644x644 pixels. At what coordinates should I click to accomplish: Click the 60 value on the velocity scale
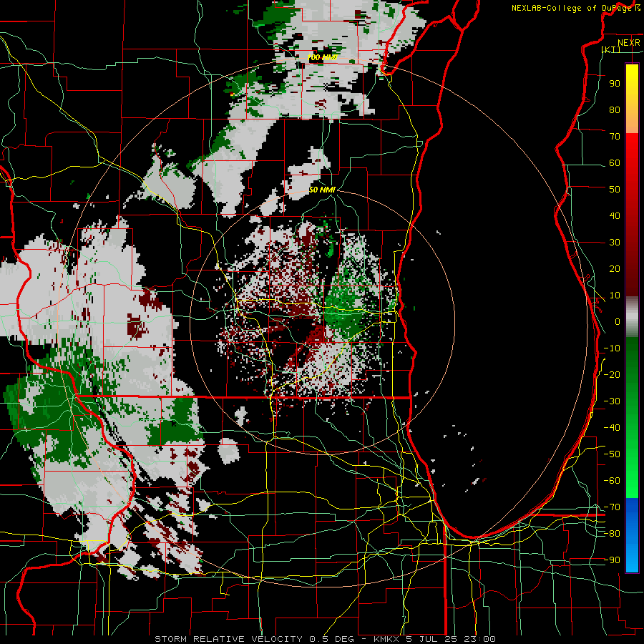pos(615,163)
